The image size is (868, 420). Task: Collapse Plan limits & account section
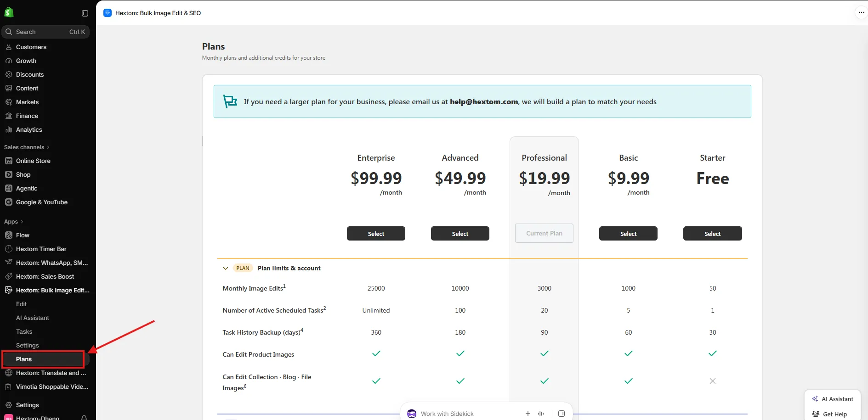pos(226,269)
